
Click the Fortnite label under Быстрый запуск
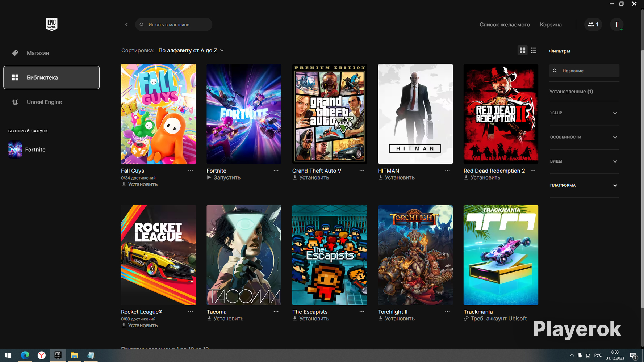(x=35, y=150)
